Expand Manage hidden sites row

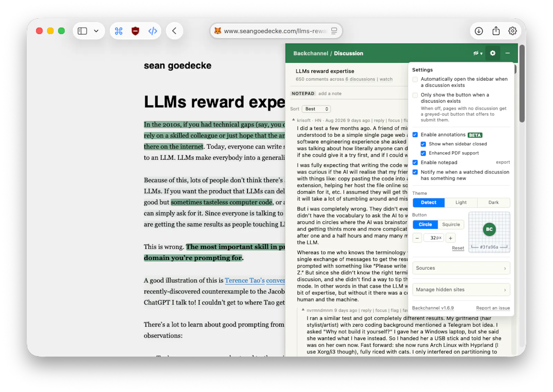click(461, 290)
